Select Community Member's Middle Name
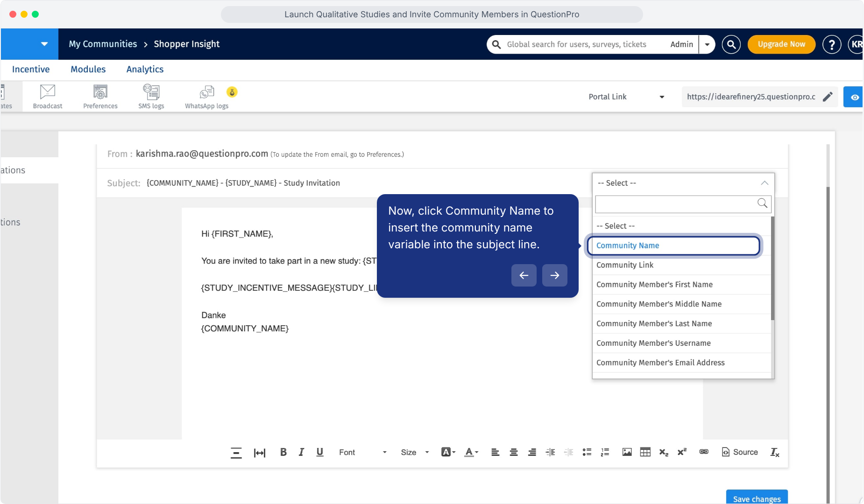This screenshot has height=504, width=864. (x=681, y=304)
